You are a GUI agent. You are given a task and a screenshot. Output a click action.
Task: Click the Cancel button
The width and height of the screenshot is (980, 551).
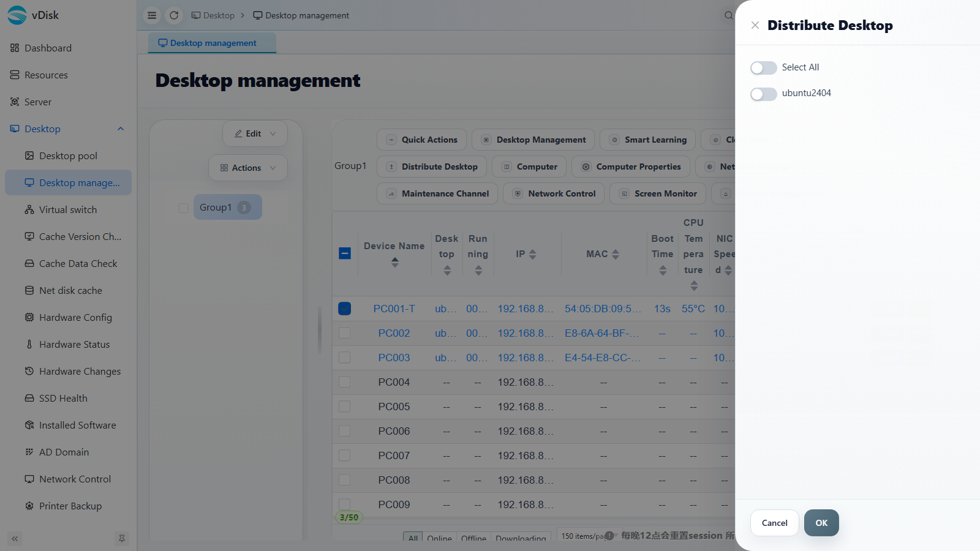775,523
